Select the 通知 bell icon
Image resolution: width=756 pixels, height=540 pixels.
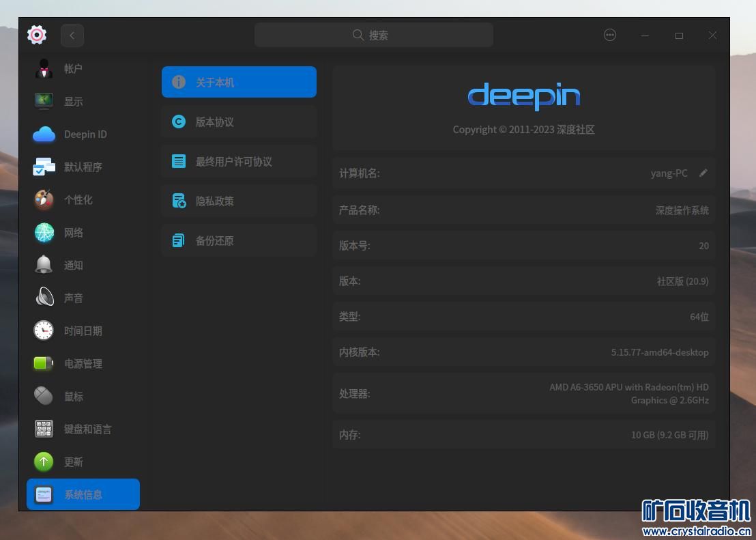(x=44, y=265)
